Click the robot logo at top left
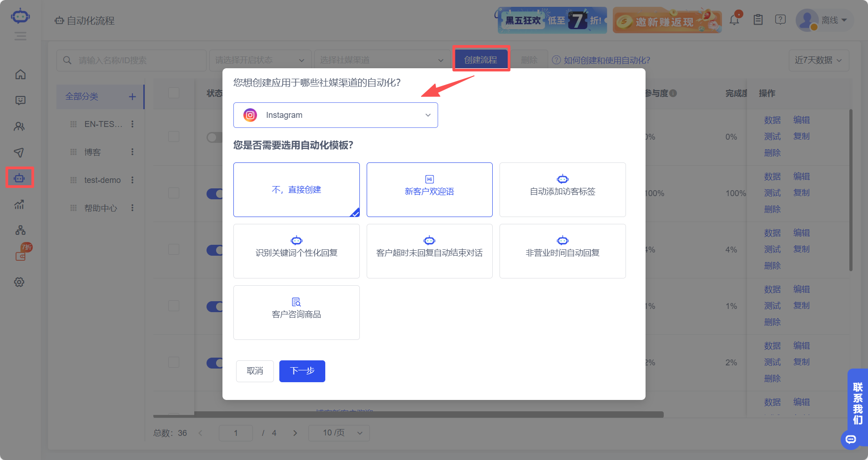Viewport: 868px width, 460px height. [x=20, y=16]
